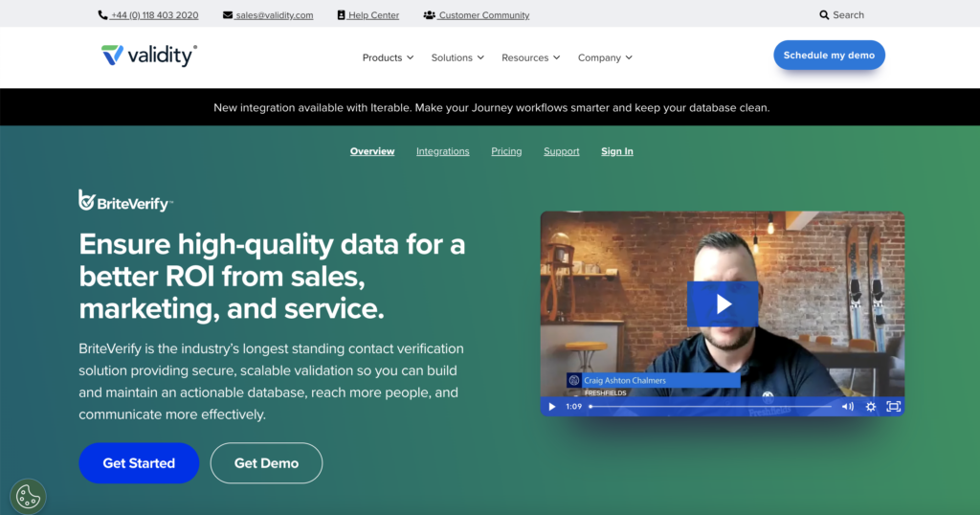This screenshot has height=515, width=980.
Task: Click the sales@validity.com email link
Action: click(275, 15)
